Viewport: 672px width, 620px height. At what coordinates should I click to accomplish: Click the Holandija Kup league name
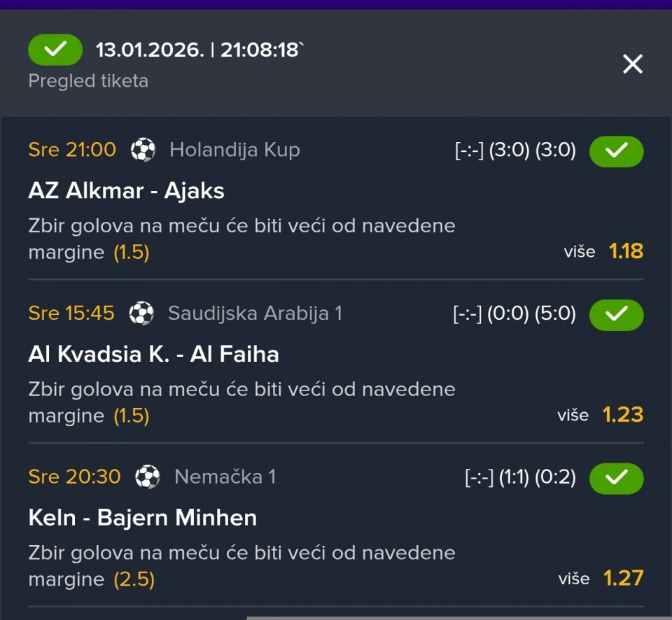pyautogui.click(x=234, y=150)
